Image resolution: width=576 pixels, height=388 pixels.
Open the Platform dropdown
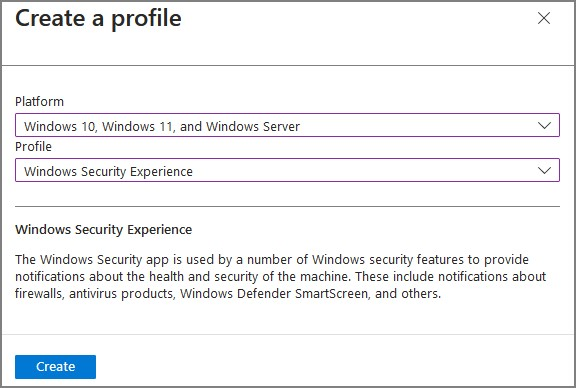[x=287, y=125]
